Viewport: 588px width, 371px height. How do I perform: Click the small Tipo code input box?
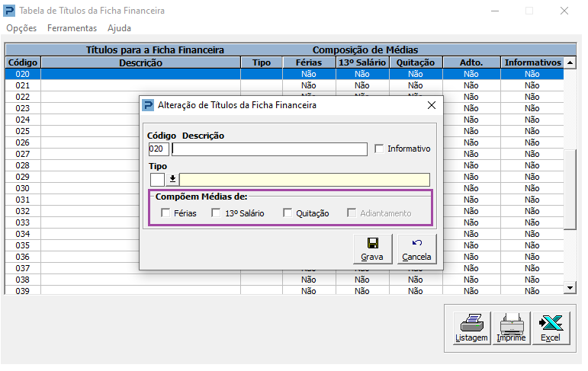(x=157, y=179)
